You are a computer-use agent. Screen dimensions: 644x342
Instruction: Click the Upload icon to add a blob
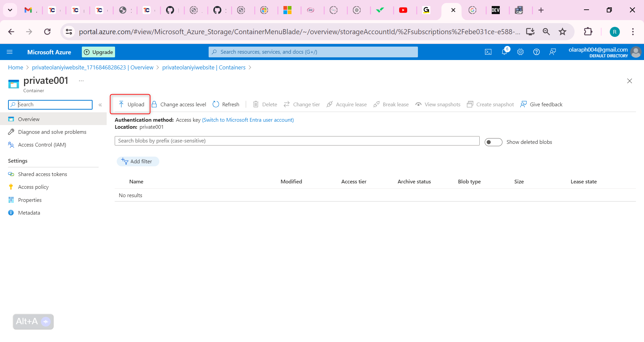click(x=121, y=104)
